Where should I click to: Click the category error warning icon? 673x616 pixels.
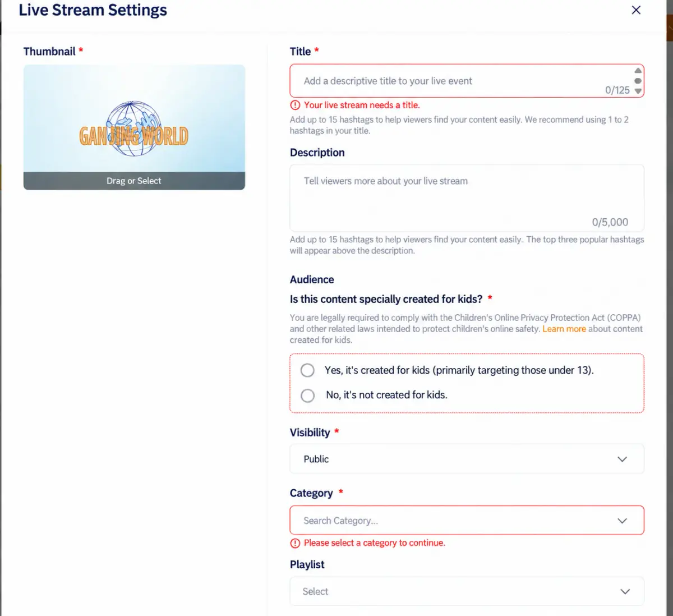[x=295, y=543]
